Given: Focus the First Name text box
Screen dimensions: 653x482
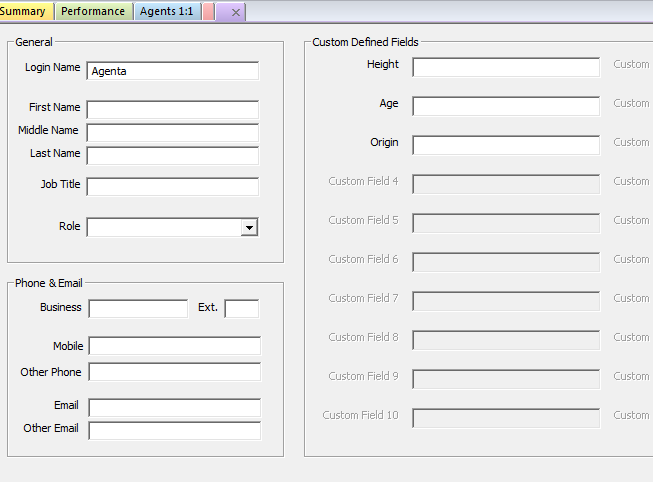Looking at the screenshot, I should pos(172,109).
